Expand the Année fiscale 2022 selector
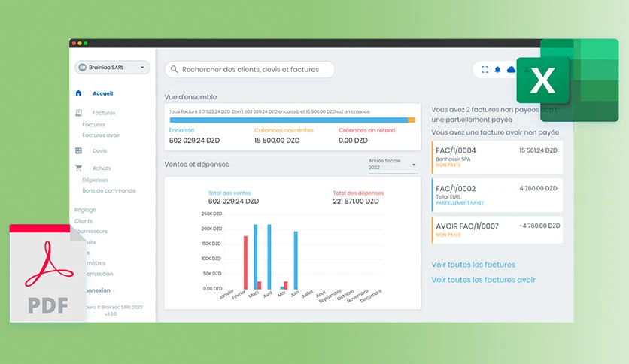The width and height of the screenshot is (629, 364). coord(393,165)
